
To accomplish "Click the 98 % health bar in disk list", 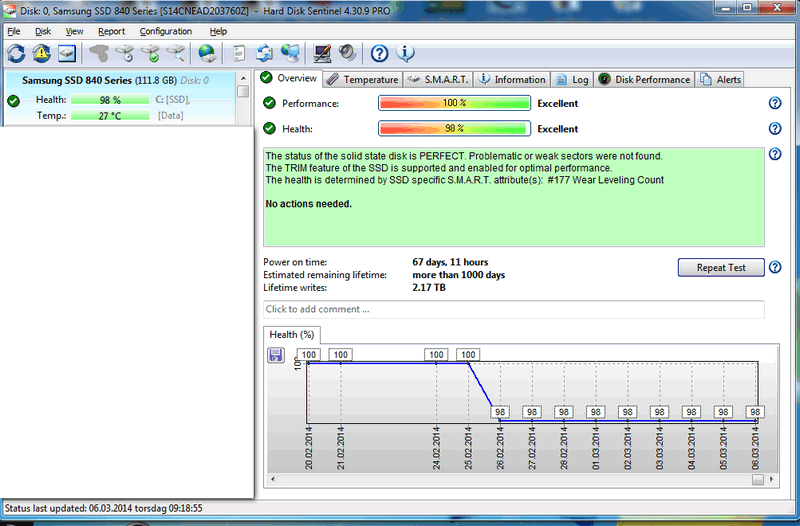I will 110,100.
